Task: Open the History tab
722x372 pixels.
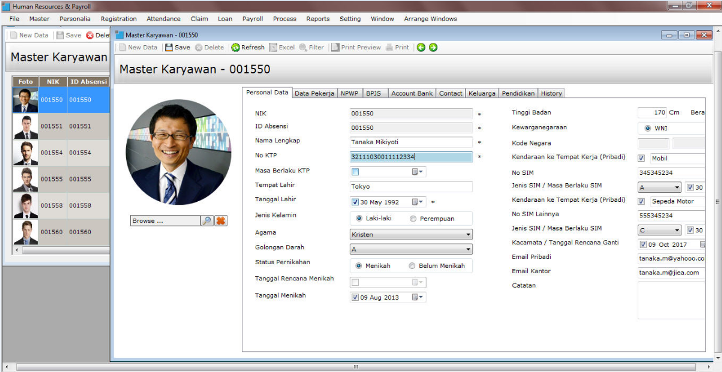Action: point(551,93)
